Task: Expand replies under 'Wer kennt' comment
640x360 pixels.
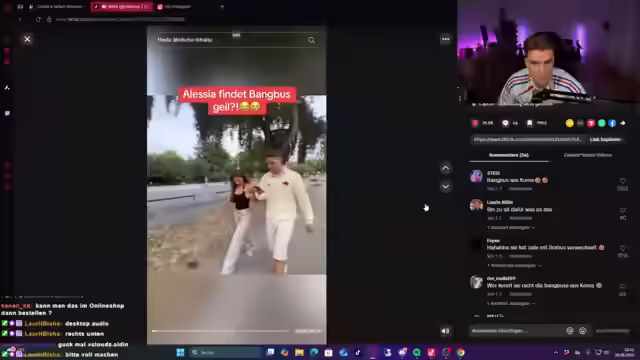Action: [x=511, y=303]
